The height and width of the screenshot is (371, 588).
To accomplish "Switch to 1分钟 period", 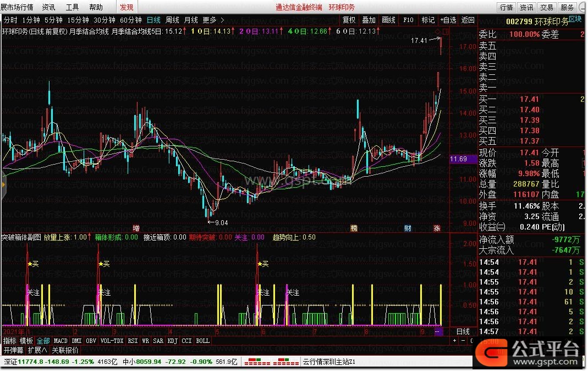I will coord(31,20).
